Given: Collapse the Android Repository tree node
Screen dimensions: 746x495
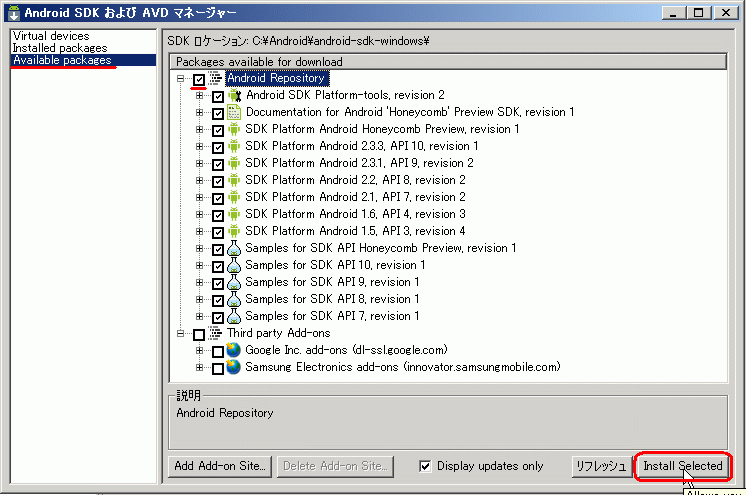Looking at the screenshot, I should [180, 79].
